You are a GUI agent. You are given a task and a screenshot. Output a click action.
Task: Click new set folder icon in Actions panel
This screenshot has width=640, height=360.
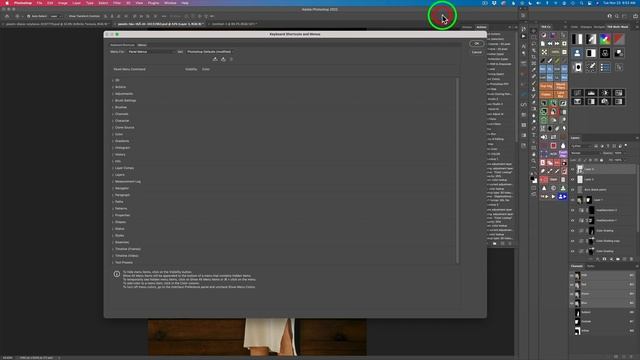(495, 243)
